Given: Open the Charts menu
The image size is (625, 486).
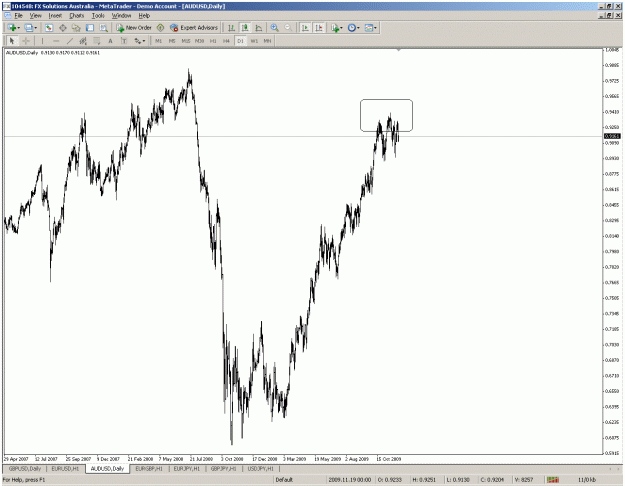Looking at the screenshot, I should click(x=77, y=16).
